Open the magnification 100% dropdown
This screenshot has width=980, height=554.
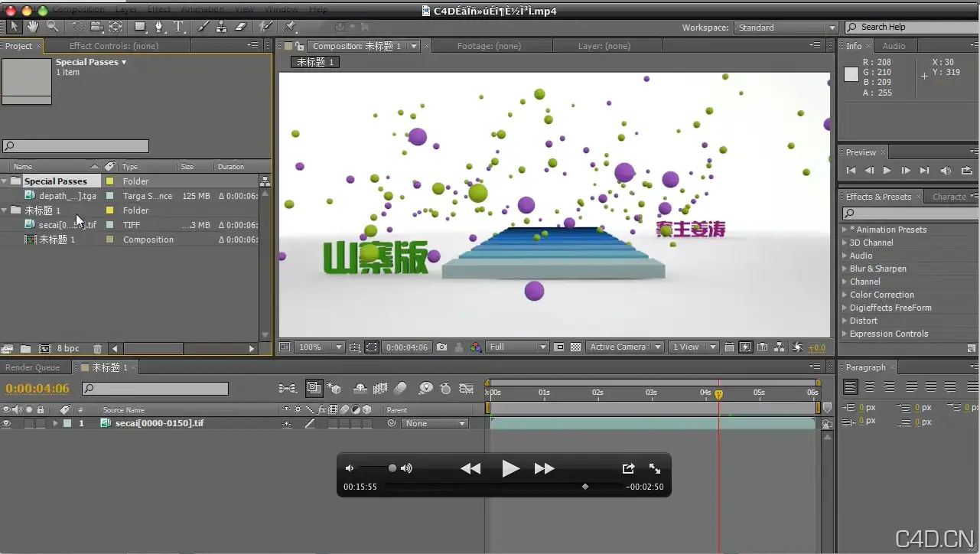(x=321, y=347)
